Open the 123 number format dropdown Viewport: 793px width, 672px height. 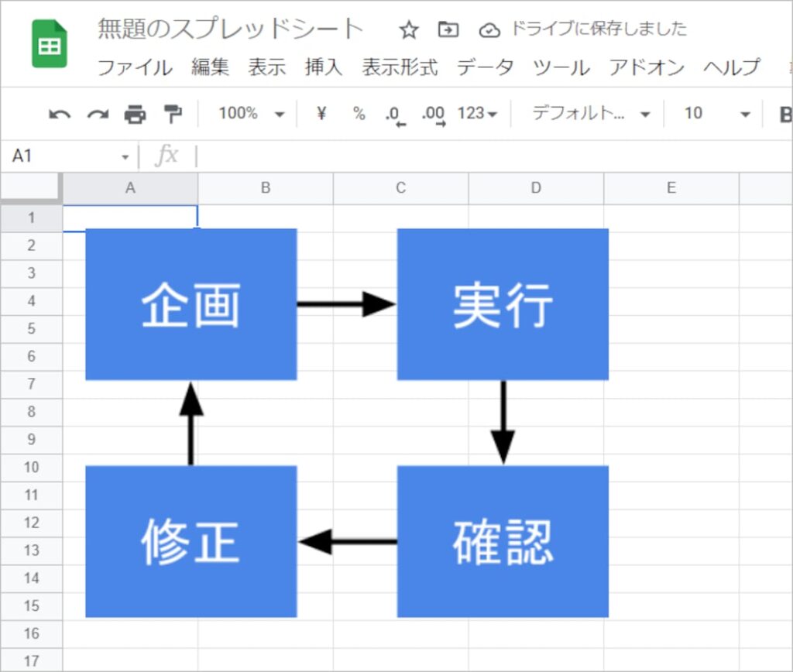477,113
